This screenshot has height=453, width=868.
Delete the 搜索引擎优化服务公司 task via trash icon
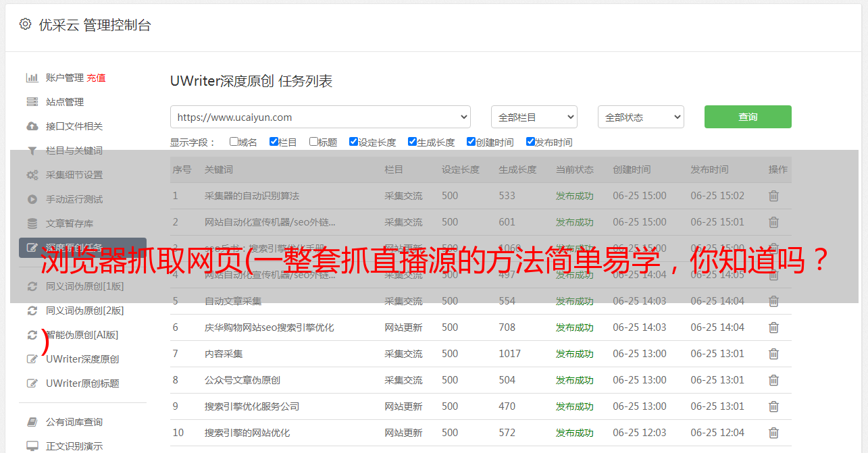tap(773, 406)
